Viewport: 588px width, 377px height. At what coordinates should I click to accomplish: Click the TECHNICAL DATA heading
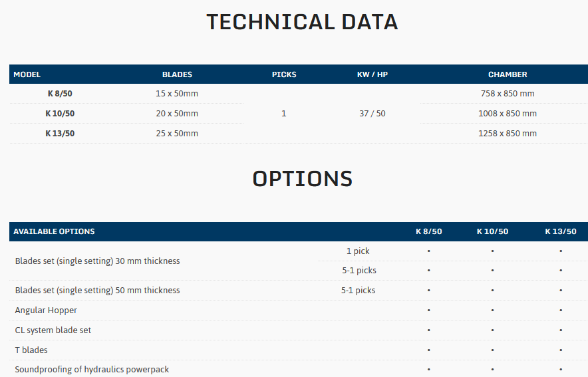click(302, 22)
